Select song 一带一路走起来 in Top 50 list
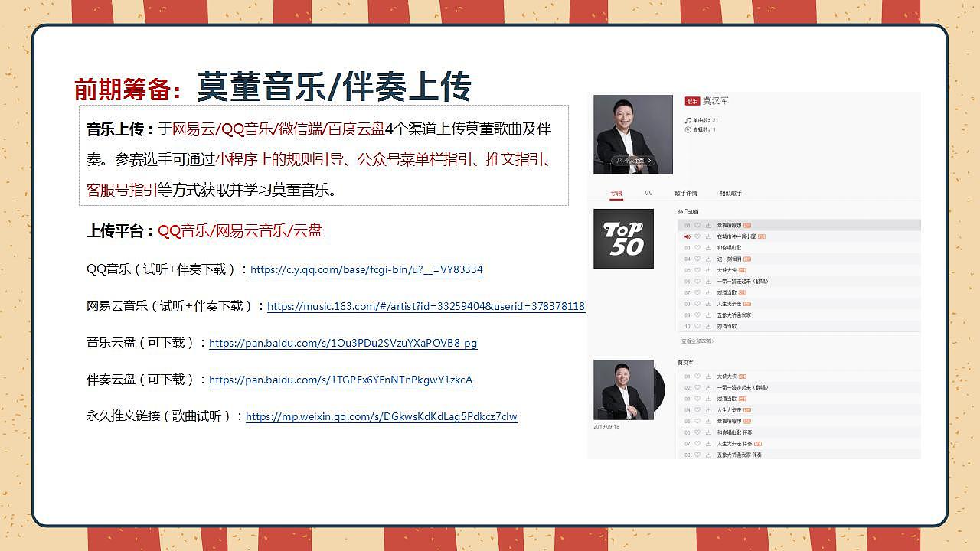980x551 pixels. [742, 281]
